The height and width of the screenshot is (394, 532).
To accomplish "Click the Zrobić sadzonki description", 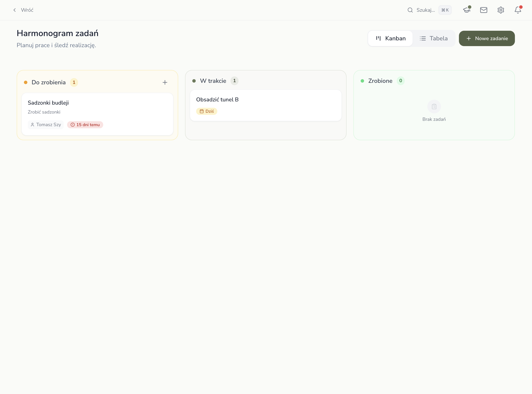I will 44,112.
